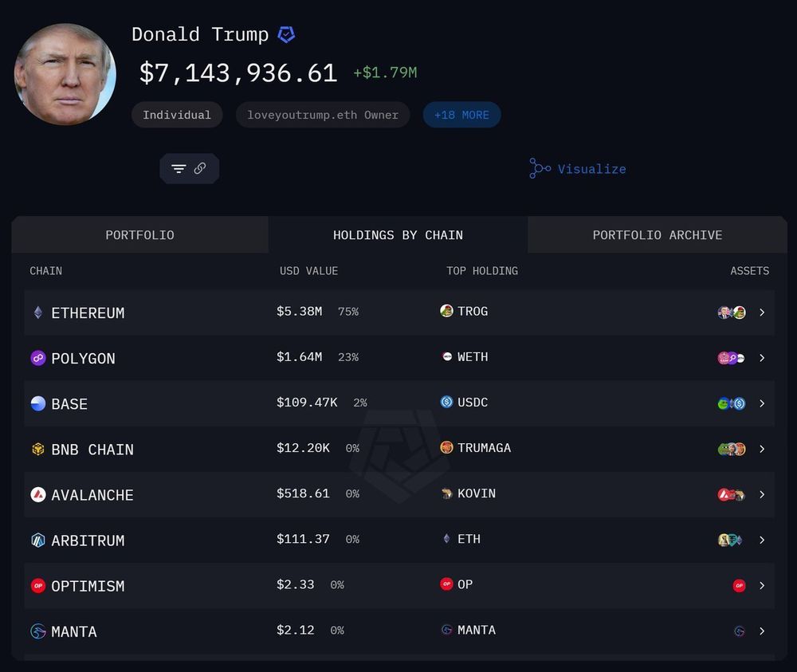797x672 pixels.
Task: Click the $1.64M Polygon value
Action: [x=300, y=357]
